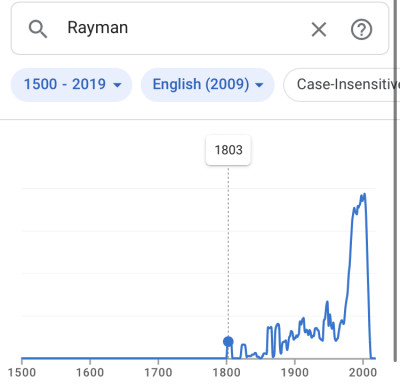Image resolution: width=400 pixels, height=385 pixels.
Task: Click the peak of the graph line near 2000
Action: (x=365, y=194)
